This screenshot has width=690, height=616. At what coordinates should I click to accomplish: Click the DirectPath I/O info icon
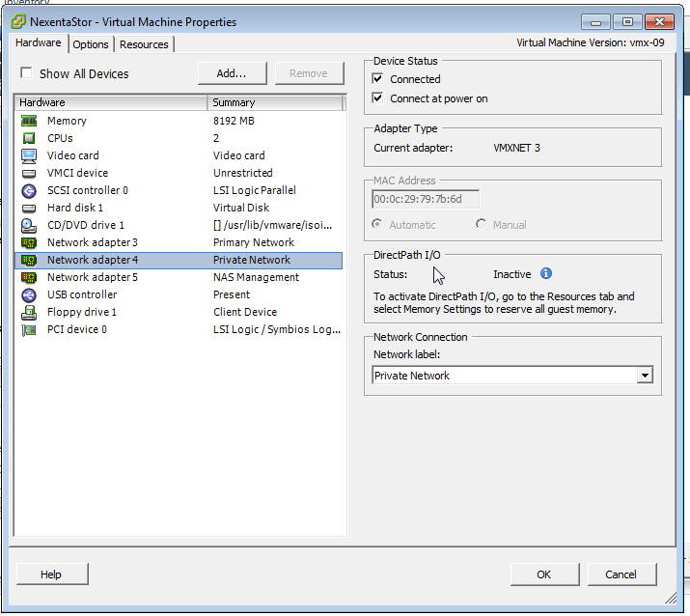(x=546, y=274)
